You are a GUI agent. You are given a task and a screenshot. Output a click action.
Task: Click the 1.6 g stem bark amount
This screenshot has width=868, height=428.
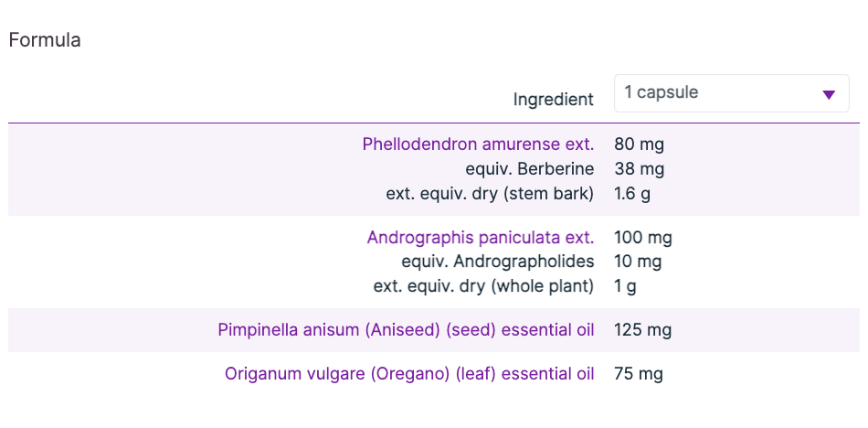point(632,193)
